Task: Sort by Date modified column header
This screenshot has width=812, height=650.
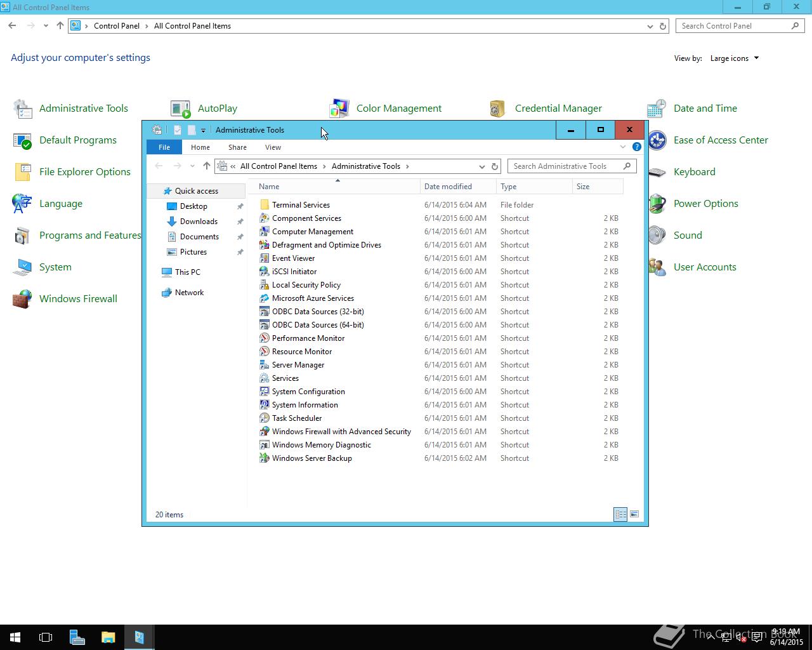Action: [x=458, y=187]
